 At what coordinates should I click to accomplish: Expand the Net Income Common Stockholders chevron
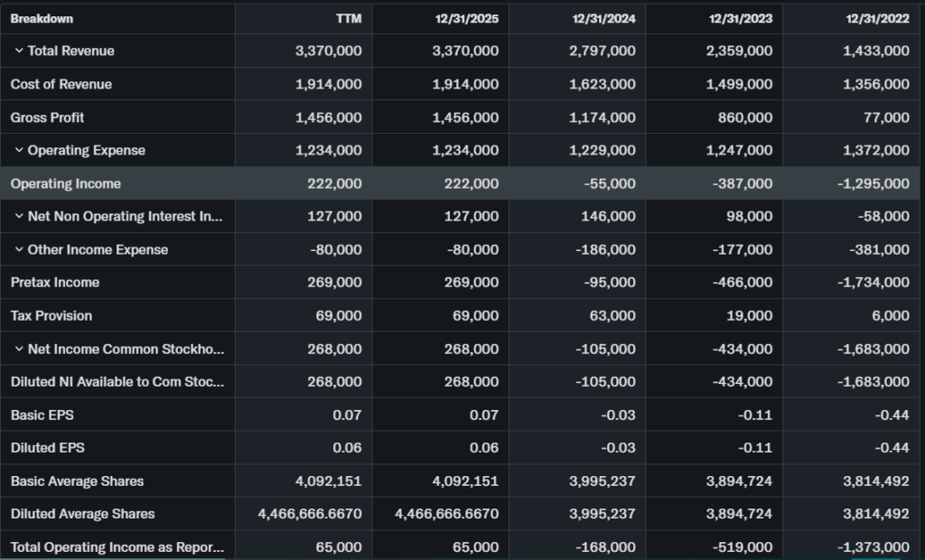(x=18, y=350)
